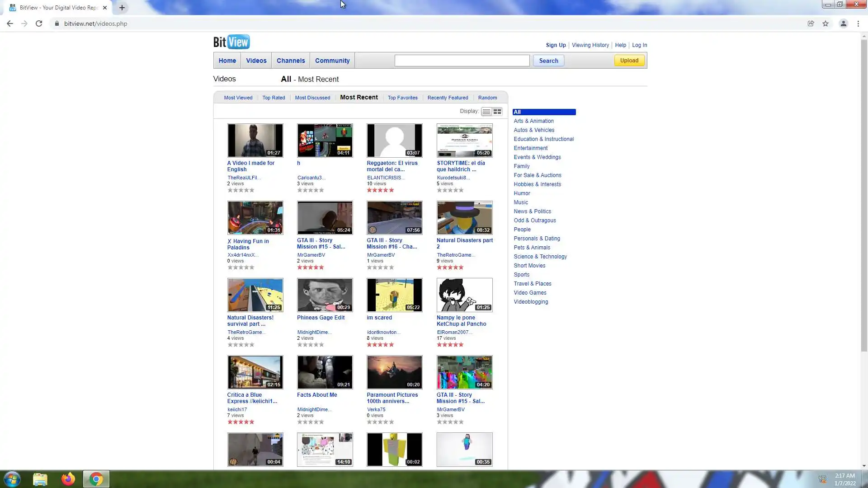Open 'Phineas Gage Edit' video thumbnail
The width and height of the screenshot is (868, 488).
tap(325, 295)
